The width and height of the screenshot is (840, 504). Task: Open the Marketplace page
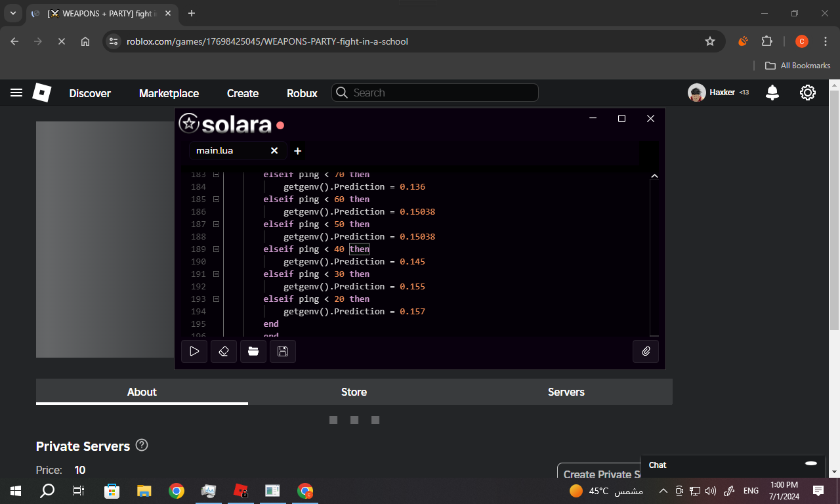169,93
